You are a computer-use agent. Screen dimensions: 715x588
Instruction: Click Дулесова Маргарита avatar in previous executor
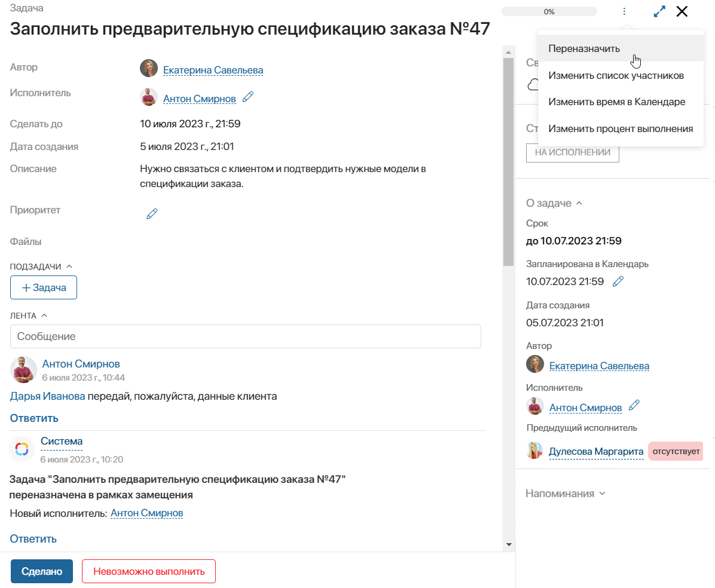pos(535,451)
